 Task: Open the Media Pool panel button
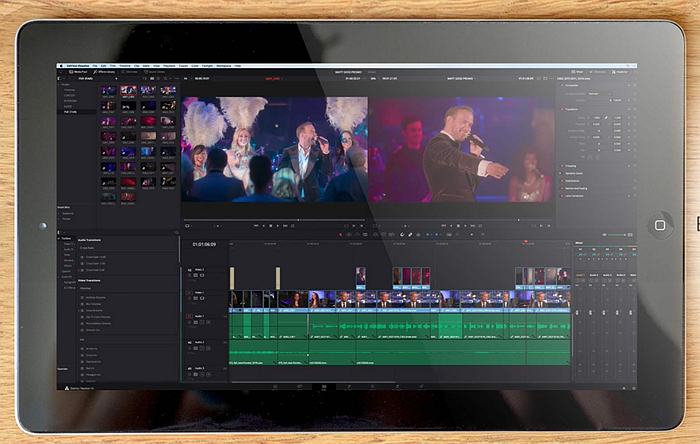(77, 72)
